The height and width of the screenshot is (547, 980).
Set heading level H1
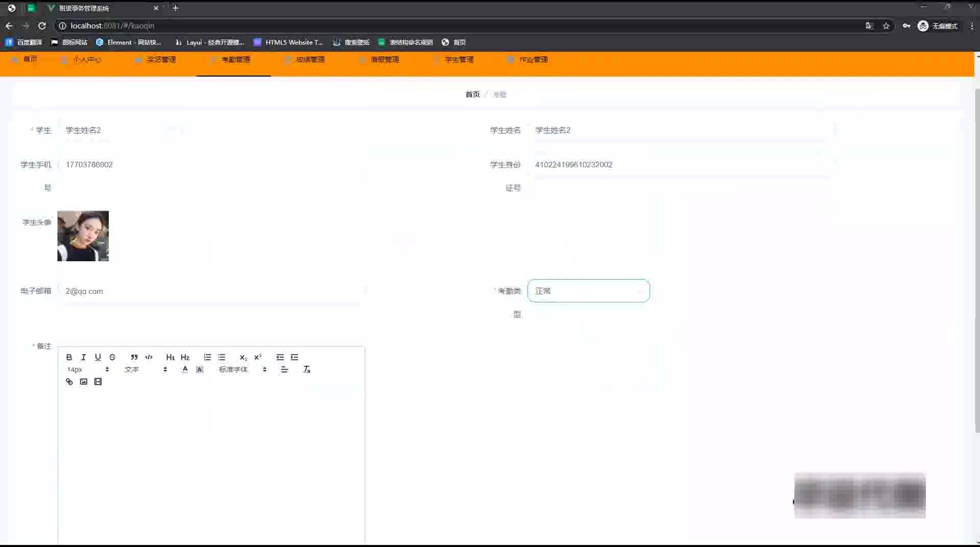point(170,357)
